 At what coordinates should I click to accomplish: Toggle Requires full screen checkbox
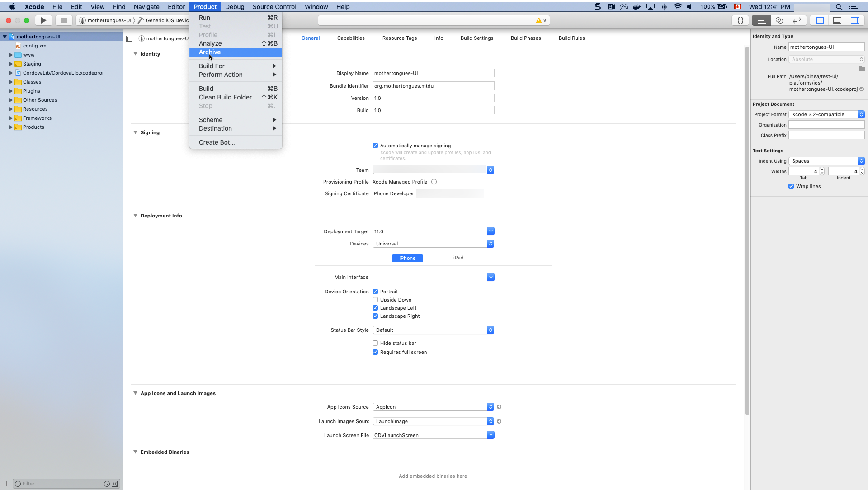pos(375,352)
